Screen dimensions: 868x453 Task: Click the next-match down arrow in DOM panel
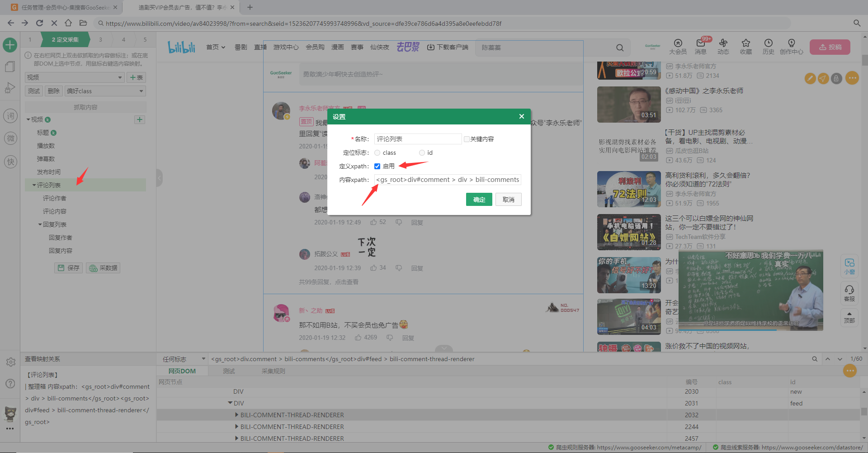[840, 359]
